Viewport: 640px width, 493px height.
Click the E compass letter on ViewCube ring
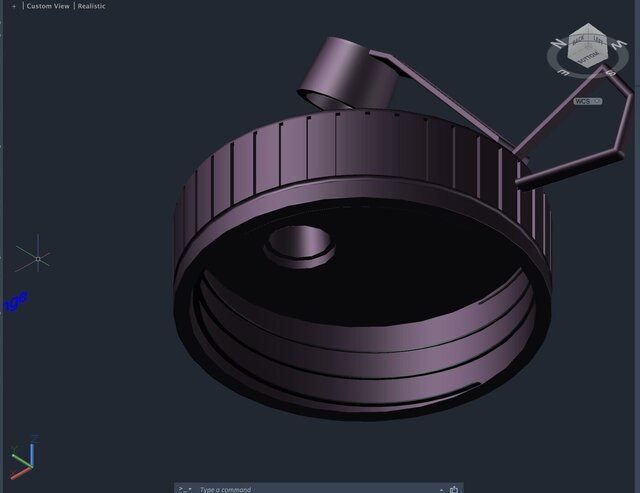563,73
